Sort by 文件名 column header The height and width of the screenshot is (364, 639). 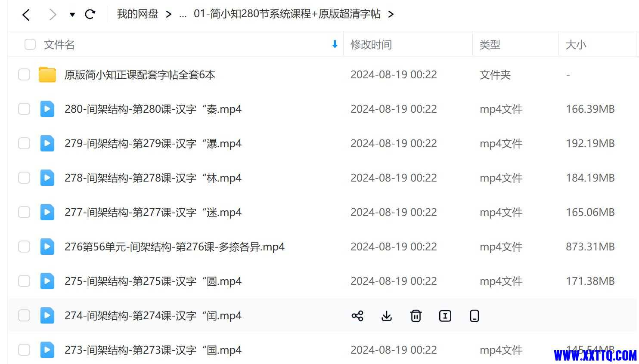[x=59, y=45]
